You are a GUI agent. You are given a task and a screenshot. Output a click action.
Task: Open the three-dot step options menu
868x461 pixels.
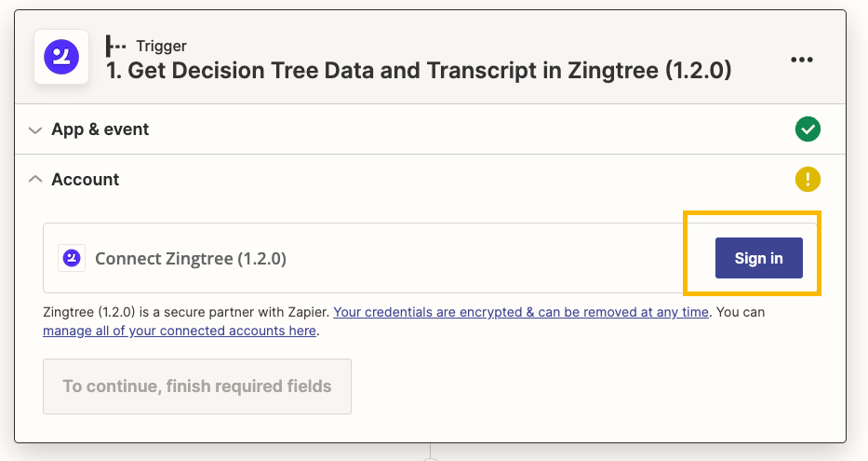click(802, 60)
